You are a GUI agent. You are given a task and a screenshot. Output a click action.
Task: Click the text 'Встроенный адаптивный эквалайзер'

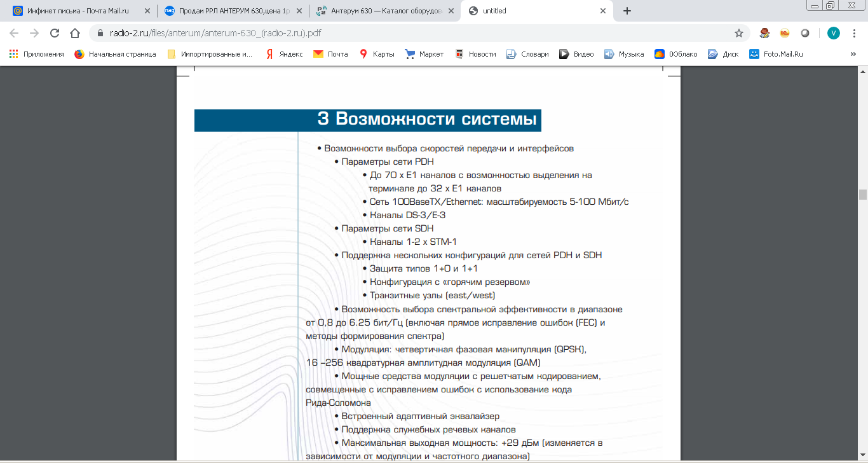click(x=420, y=416)
